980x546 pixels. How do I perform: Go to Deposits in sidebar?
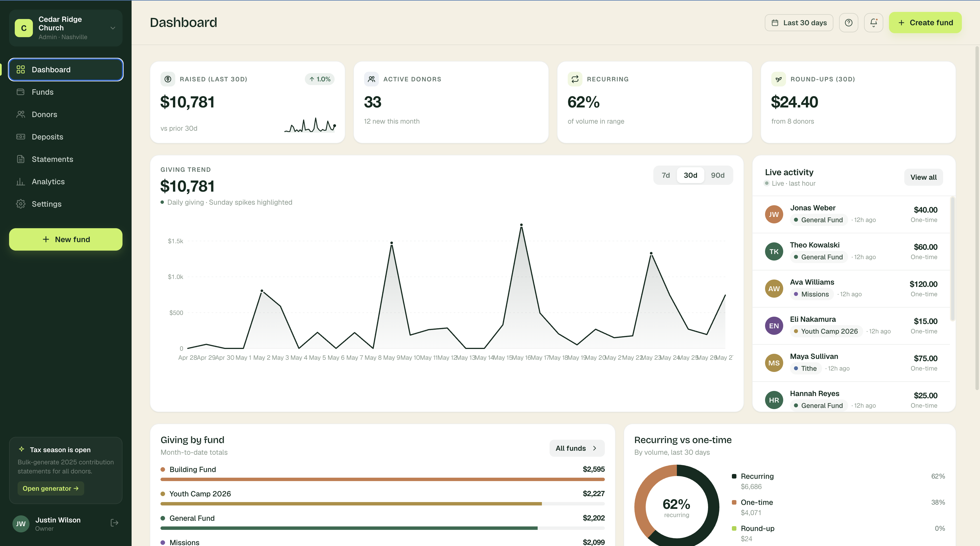coord(66,137)
